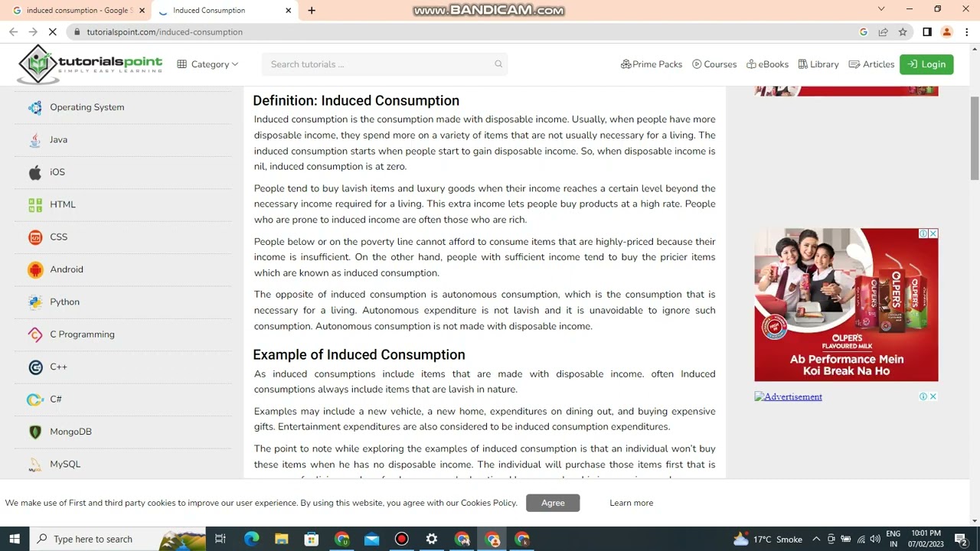Screen dimensions: 980x551
Task: Click the Microsoft Store taskbar icon
Action: coord(312,540)
